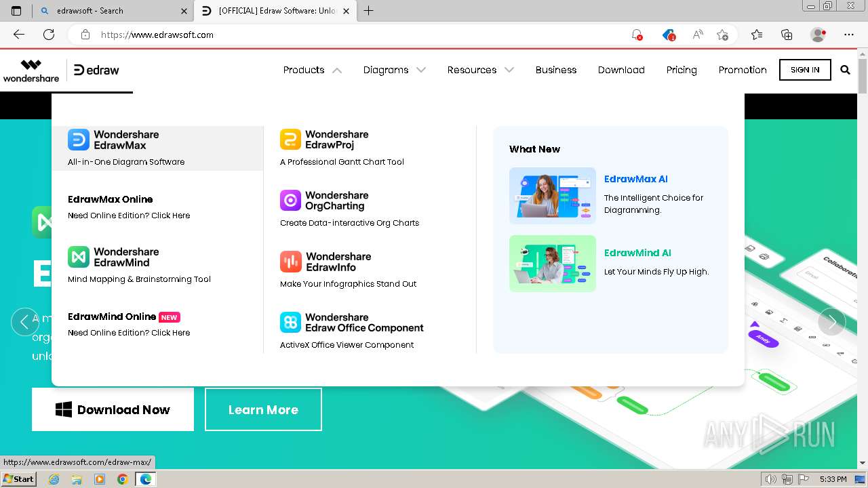This screenshot has width=868, height=488.
Task: Open the Business page
Action: point(556,70)
